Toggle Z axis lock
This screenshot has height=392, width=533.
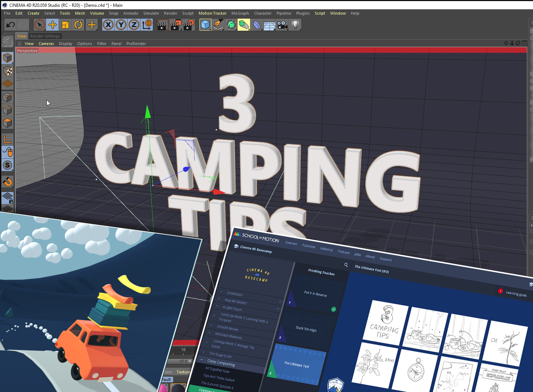pos(134,25)
